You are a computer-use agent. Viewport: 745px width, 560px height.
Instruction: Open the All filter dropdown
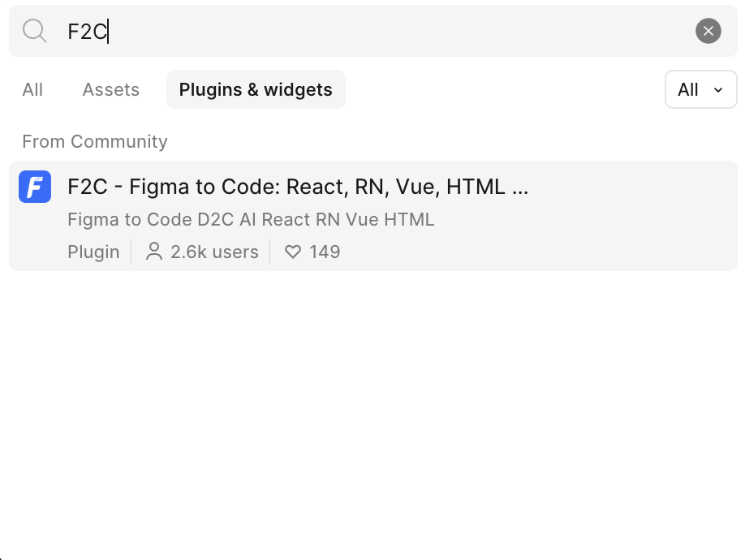[701, 89]
